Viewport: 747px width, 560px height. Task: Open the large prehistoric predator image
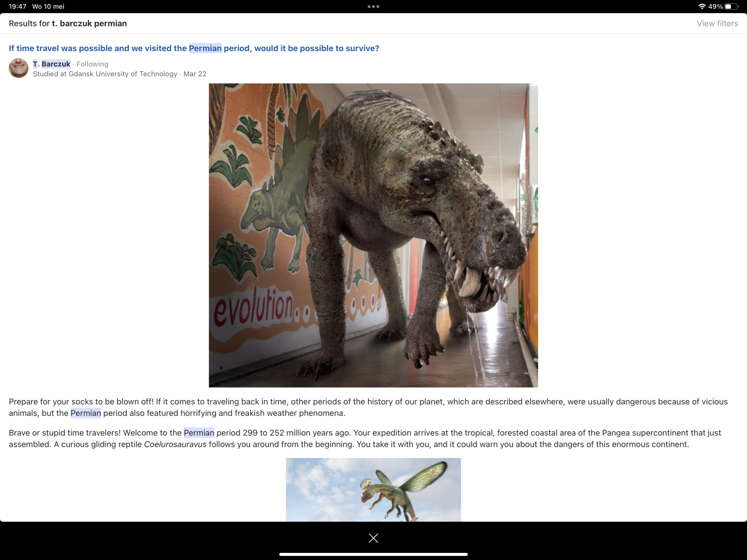(x=373, y=235)
